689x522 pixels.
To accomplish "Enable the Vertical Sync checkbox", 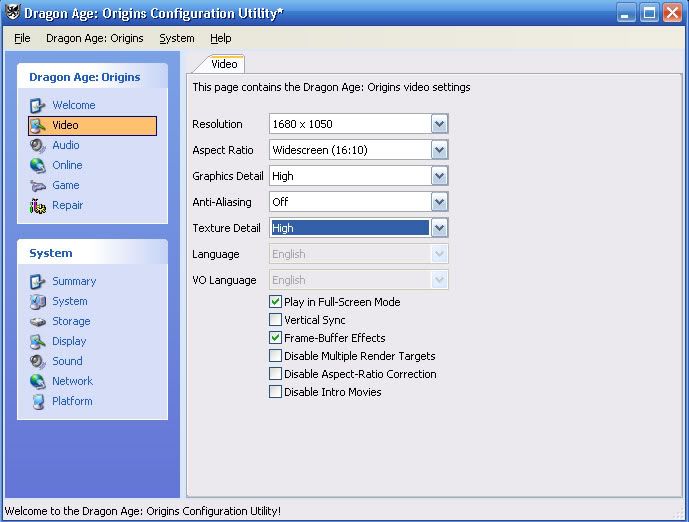I will pos(276,320).
